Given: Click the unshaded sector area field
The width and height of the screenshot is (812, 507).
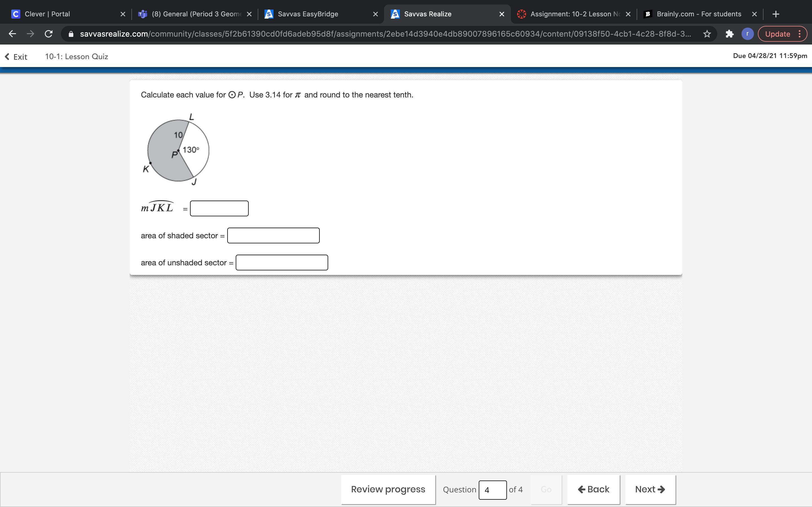Looking at the screenshot, I should 281,263.
